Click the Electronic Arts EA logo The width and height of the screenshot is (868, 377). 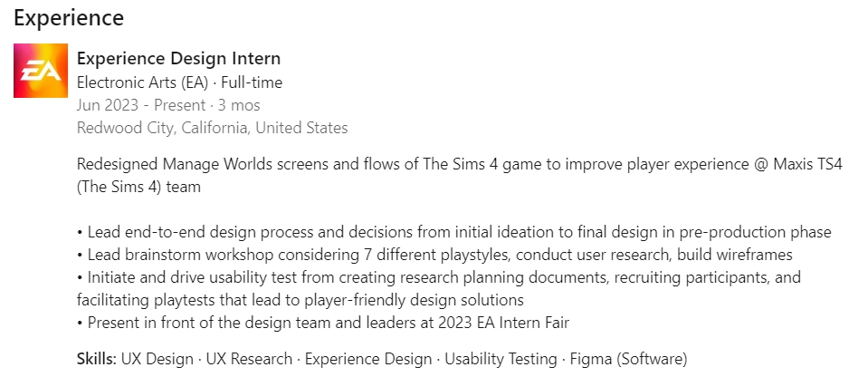[41, 71]
